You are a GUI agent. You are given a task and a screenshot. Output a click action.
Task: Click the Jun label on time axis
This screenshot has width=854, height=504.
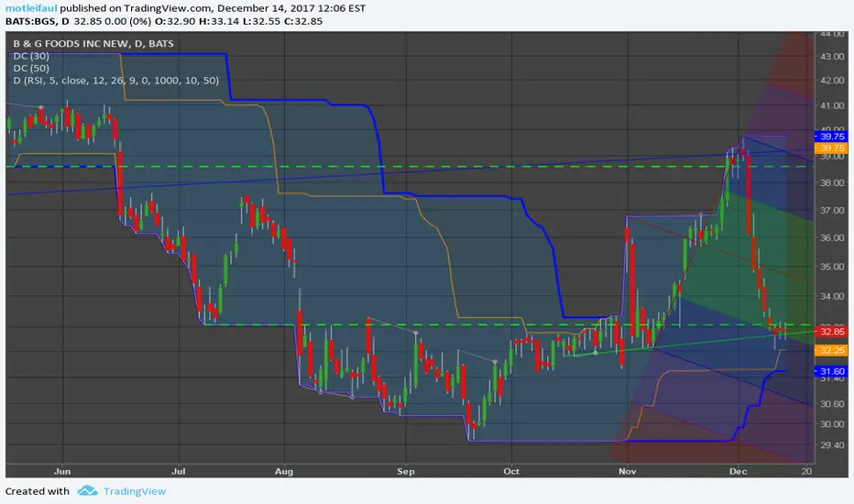point(62,471)
